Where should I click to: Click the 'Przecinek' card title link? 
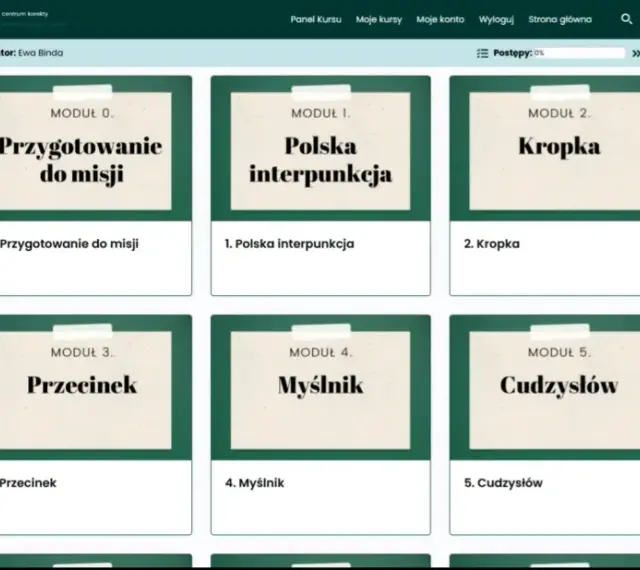click(28, 483)
